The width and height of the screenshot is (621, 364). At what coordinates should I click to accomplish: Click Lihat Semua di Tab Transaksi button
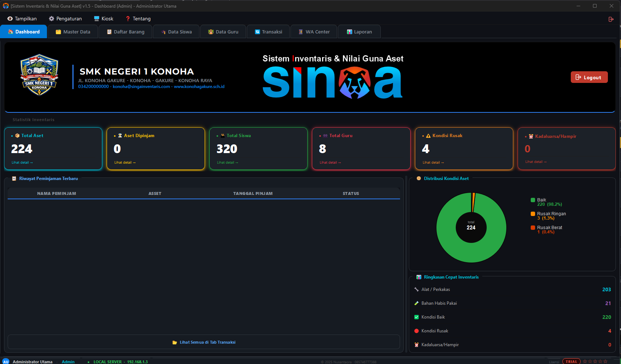click(x=204, y=342)
